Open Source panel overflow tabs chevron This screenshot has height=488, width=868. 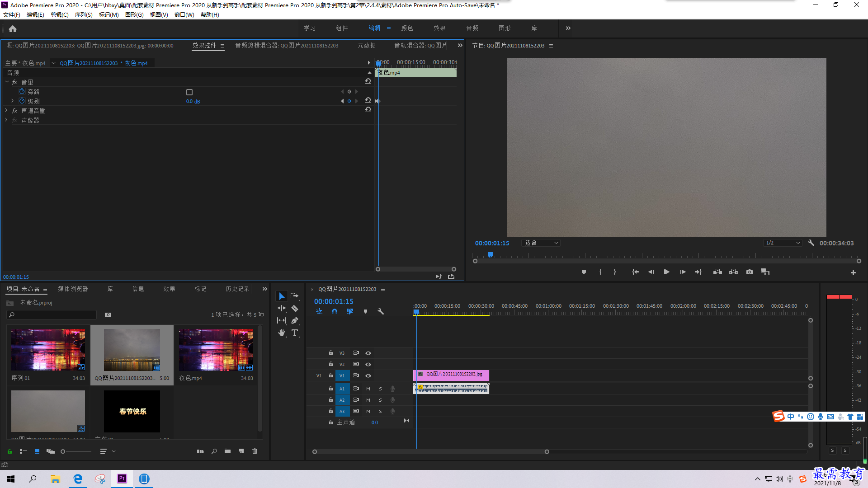pyautogui.click(x=460, y=45)
